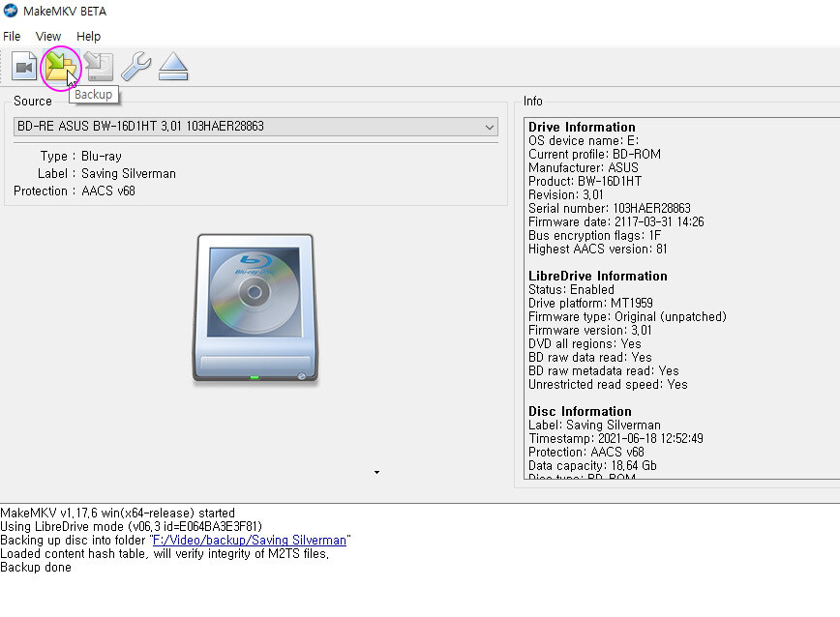Click the small black triangle splitter handle
This screenshot has width=840, height=617.
click(x=376, y=473)
